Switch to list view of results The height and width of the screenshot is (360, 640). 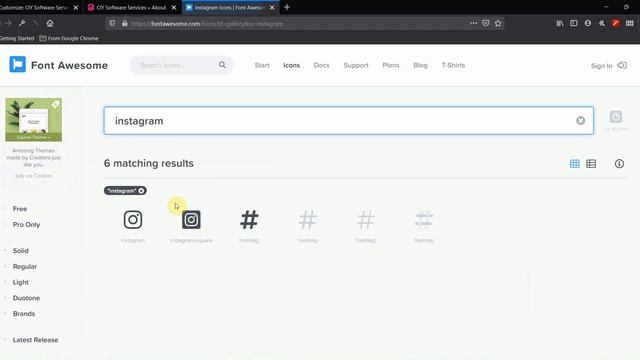(x=591, y=164)
